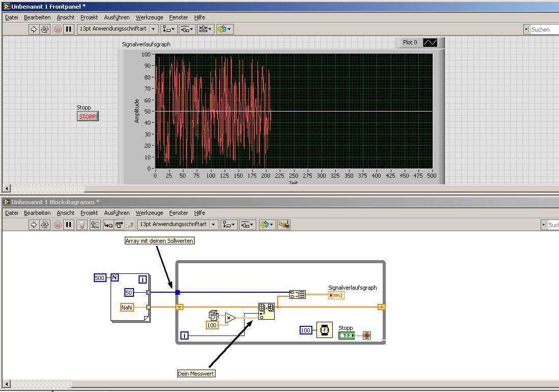This screenshot has height=392, width=559.
Task: Click the Suchen search field
Action: pyautogui.click(x=543, y=30)
